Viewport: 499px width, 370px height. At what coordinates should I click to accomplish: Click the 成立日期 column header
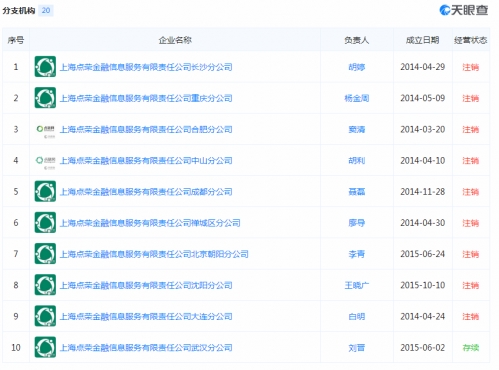click(423, 40)
